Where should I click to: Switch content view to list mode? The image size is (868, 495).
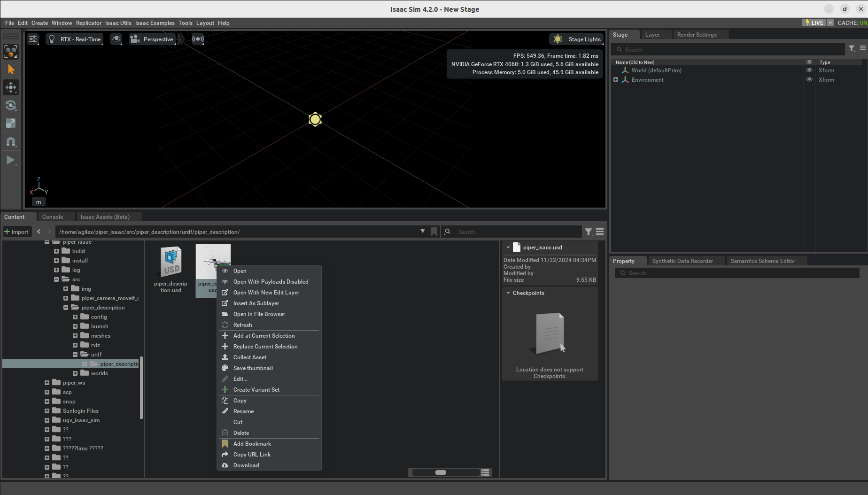(486, 472)
